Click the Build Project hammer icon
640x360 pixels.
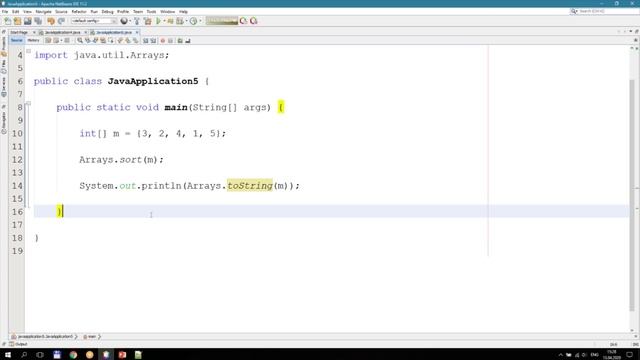(x=137, y=21)
